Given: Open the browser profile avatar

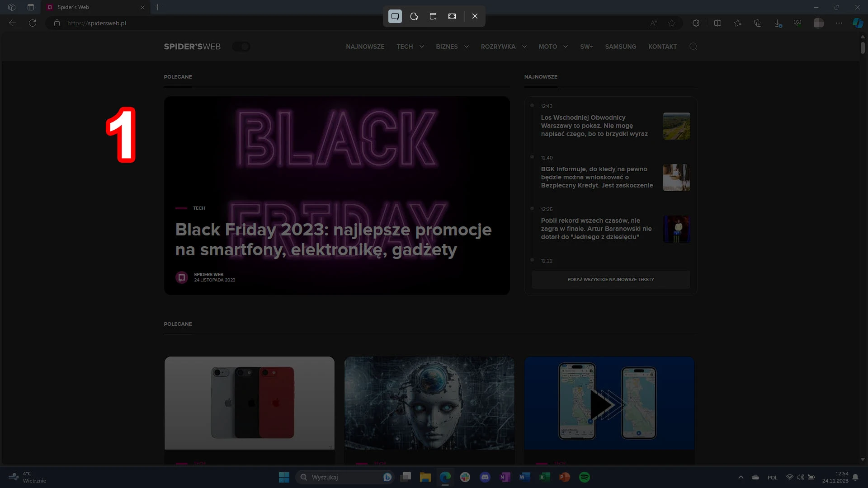Looking at the screenshot, I should [819, 23].
